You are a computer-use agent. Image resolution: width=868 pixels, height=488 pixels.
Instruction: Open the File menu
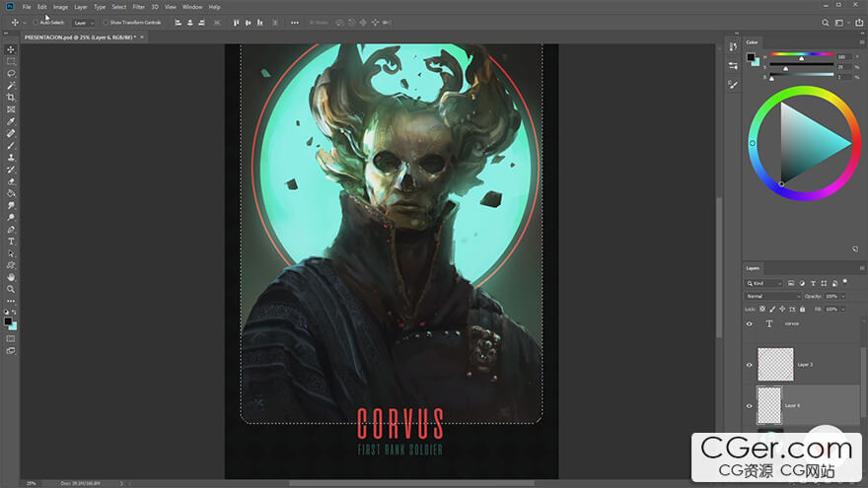(x=27, y=7)
